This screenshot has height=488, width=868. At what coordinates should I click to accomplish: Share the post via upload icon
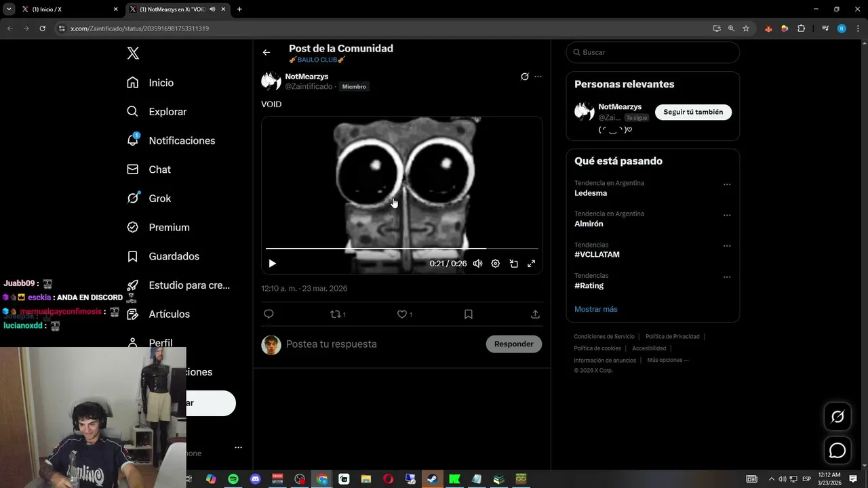click(535, 314)
